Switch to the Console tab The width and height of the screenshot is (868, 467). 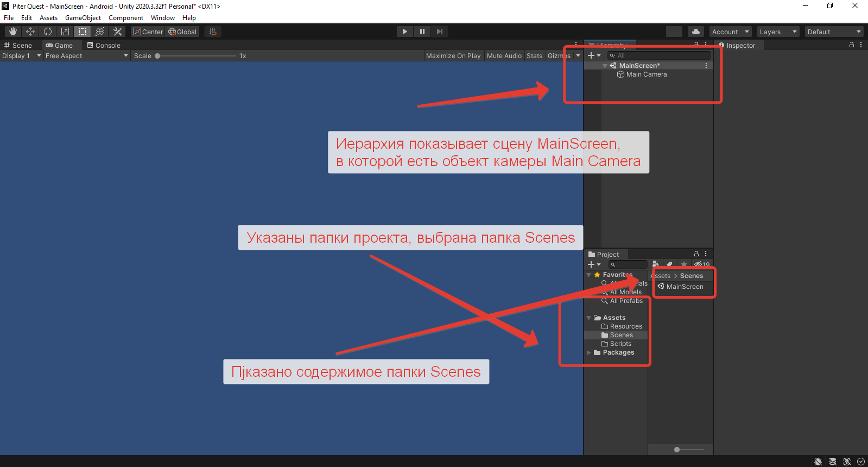click(x=104, y=45)
